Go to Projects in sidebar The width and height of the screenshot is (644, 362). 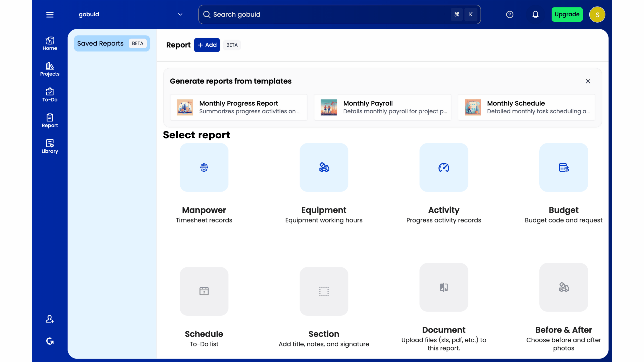(x=50, y=69)
